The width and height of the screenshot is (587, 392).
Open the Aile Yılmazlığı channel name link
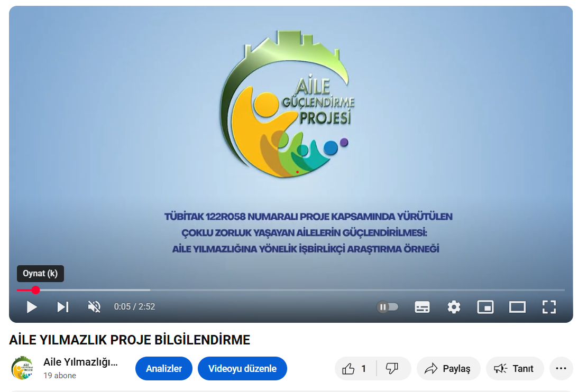tap(80, 362)
